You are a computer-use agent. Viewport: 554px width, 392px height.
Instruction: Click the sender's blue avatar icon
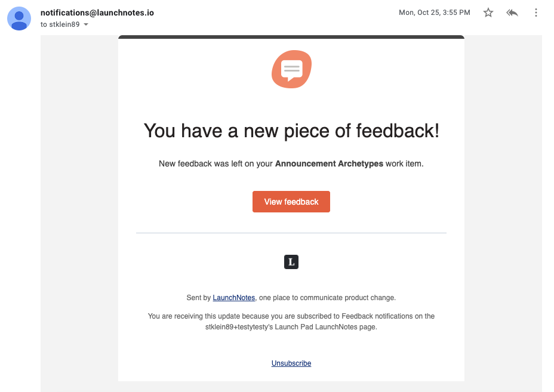[x=19, y=18]
